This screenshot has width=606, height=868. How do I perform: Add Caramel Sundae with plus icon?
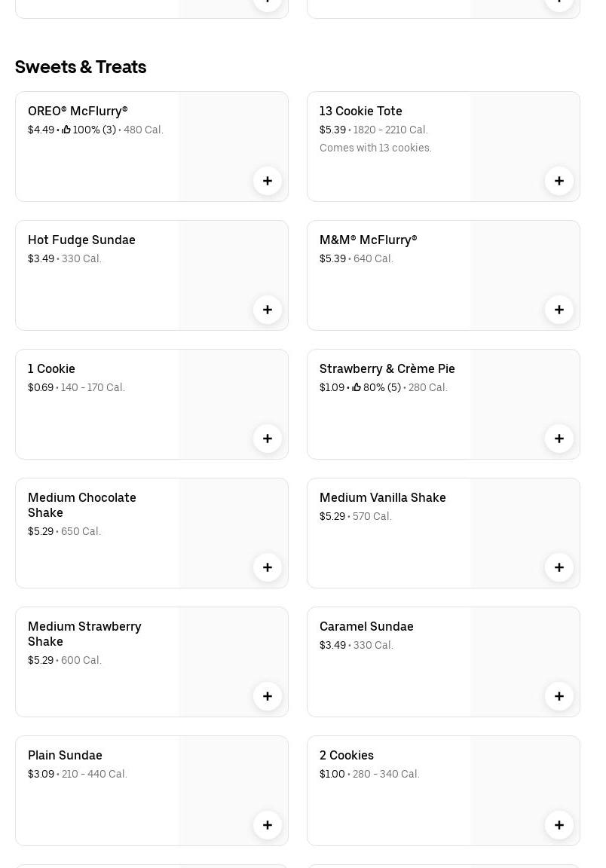click(x=559, y=696)
